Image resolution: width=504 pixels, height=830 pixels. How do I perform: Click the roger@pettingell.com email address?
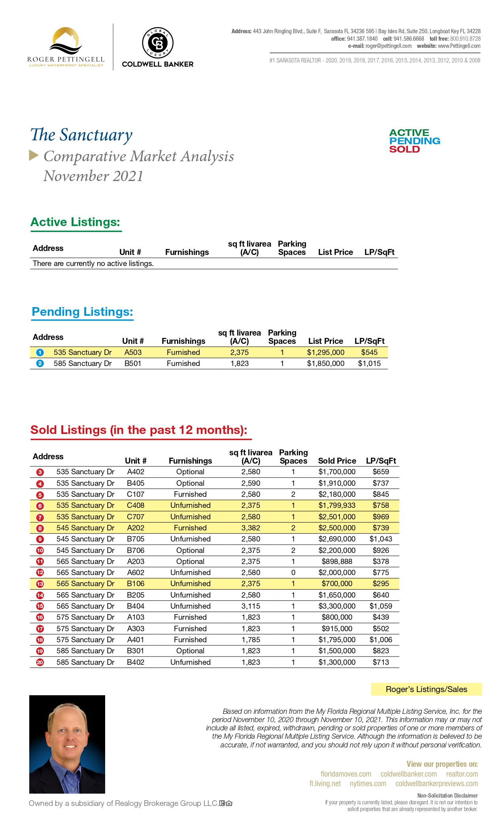click(389, 46)
